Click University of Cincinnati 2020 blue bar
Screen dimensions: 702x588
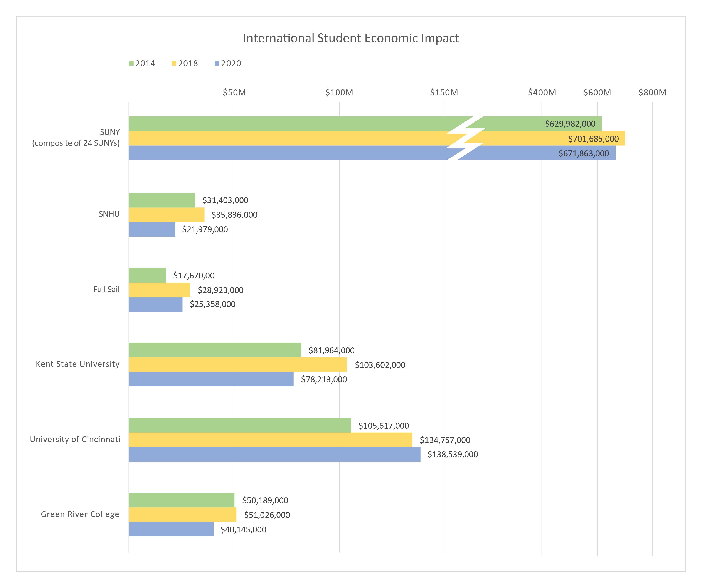point(274,454)
